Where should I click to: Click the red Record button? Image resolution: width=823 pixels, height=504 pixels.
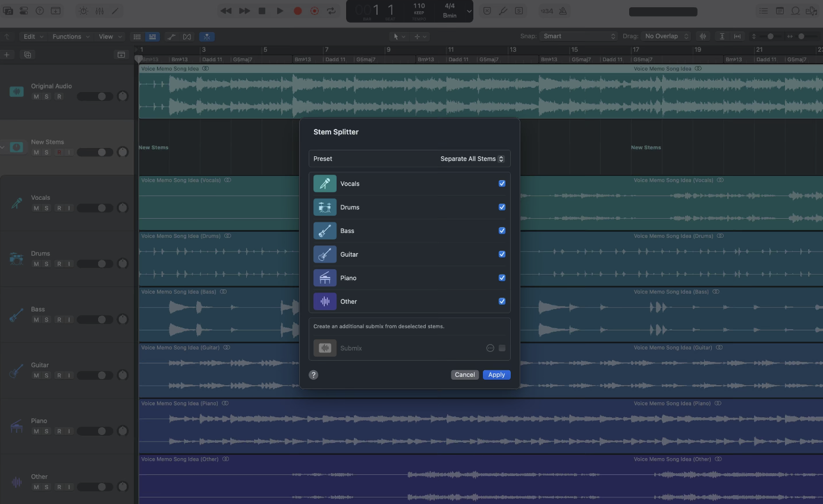(297, 11)
